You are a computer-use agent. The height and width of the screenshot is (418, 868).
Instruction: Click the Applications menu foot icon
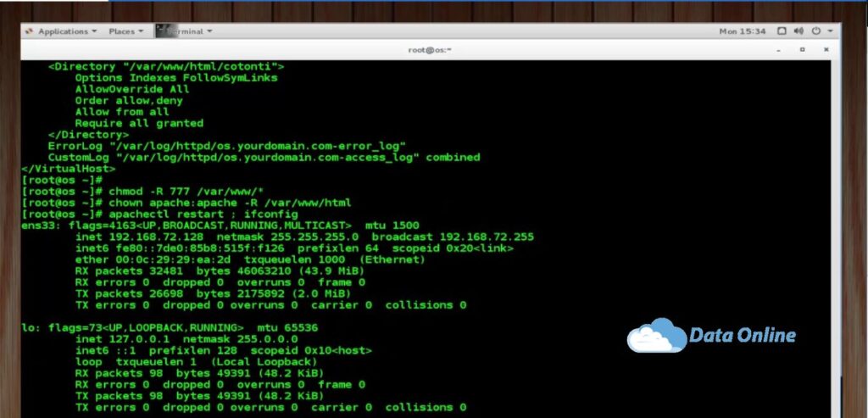[30, 31]
